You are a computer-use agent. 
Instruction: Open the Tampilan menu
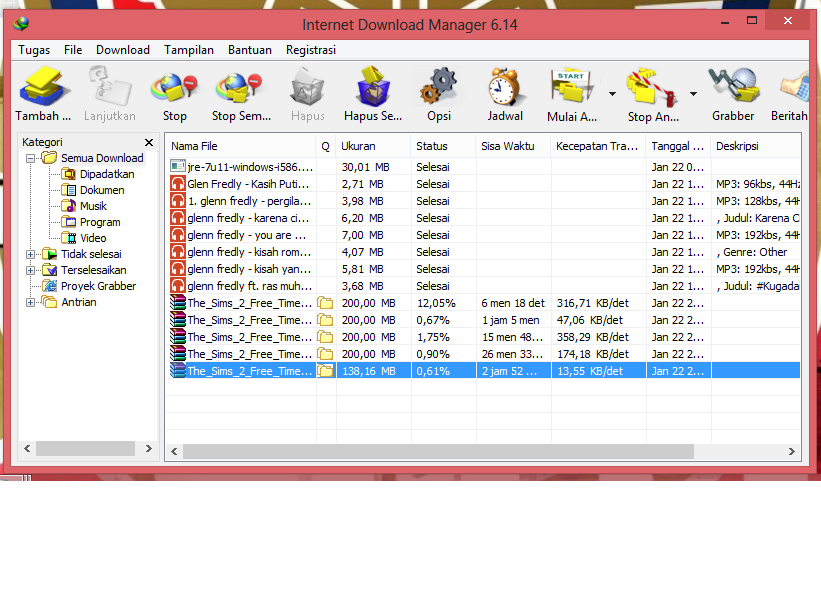189,50
